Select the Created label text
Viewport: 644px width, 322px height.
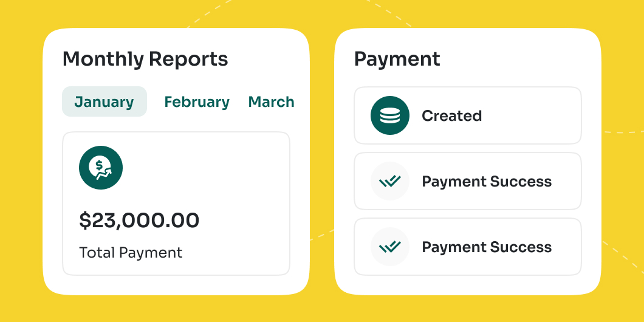point(451,116)
